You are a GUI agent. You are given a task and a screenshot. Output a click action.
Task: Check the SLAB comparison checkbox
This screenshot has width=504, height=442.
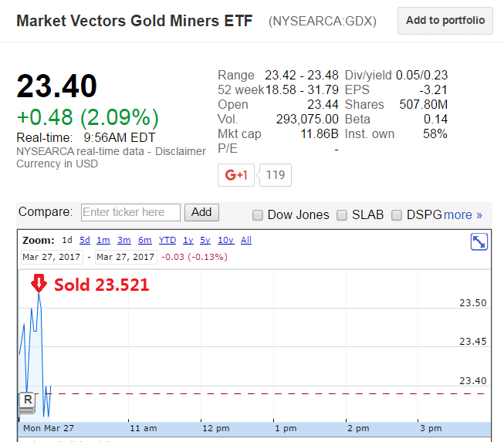point(342,215)
